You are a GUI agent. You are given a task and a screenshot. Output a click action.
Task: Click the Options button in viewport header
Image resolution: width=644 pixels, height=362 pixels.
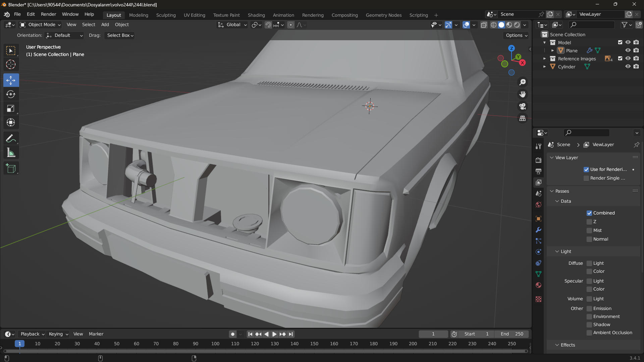517,36
